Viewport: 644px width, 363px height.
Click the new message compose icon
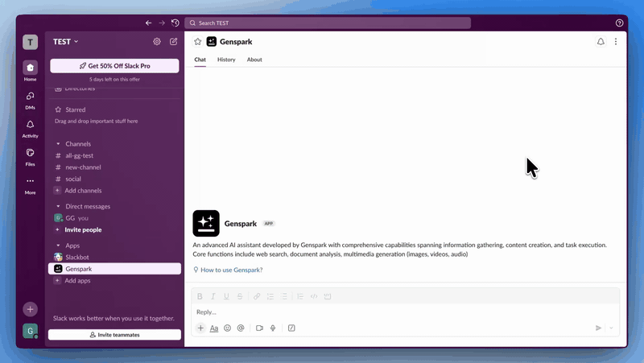(173, 42)
